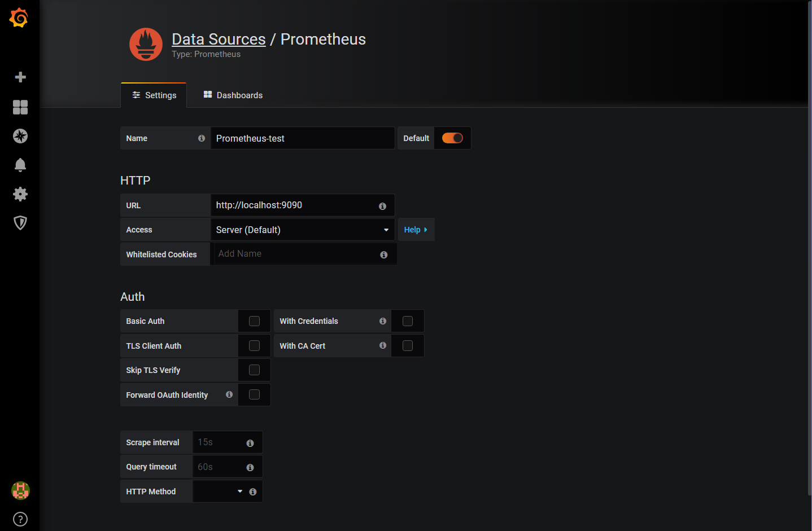Show info tooltip for Whitelisted Cookies

click(x=384, y=255)
